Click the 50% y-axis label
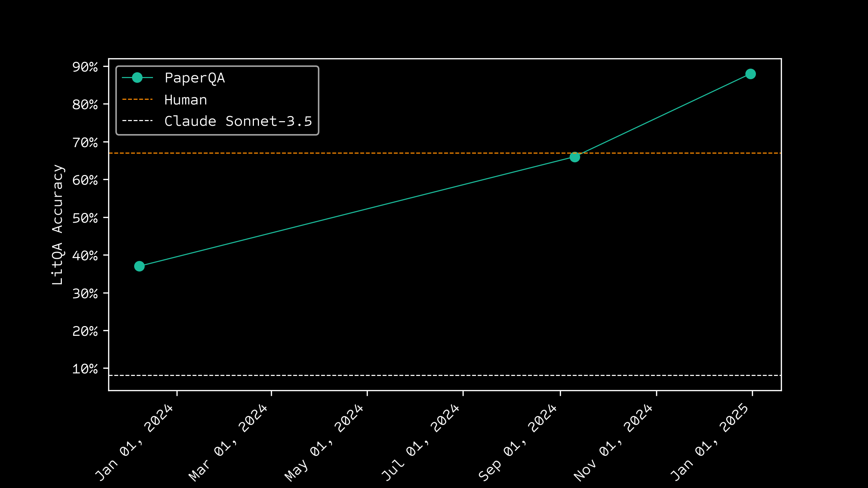This screenshot has height=488, width=868. point(85,218)
